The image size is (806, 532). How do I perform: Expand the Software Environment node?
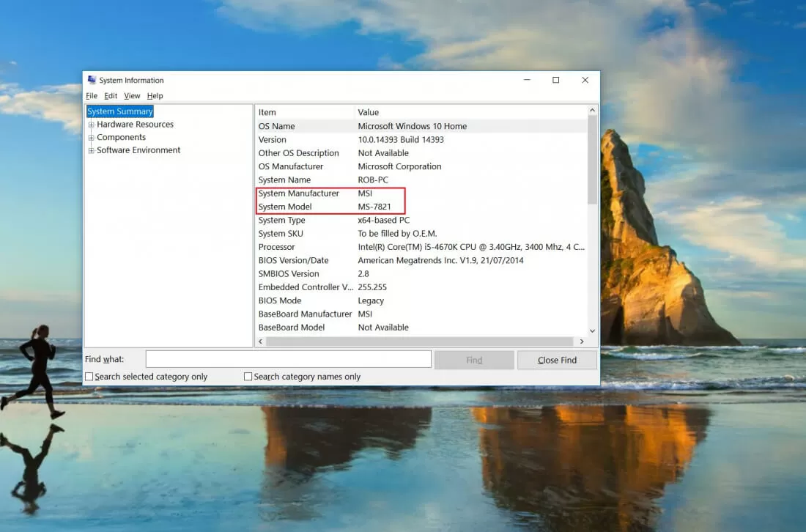point(91,150)
